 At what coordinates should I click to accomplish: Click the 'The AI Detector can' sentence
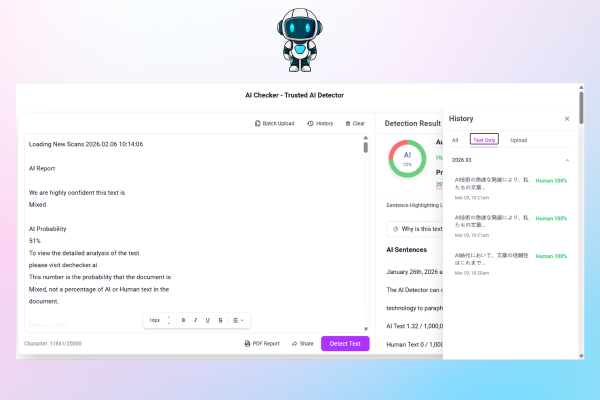point(414,290)
